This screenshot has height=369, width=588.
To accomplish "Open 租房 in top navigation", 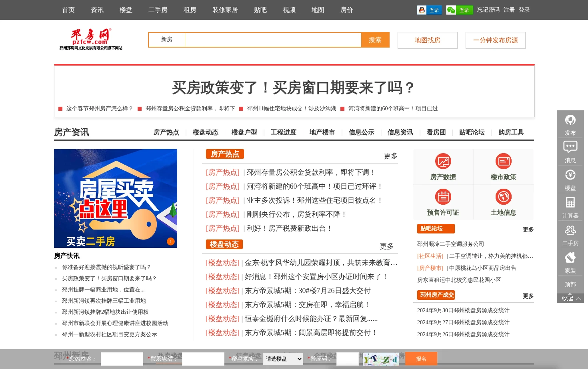I will [190, 10].
